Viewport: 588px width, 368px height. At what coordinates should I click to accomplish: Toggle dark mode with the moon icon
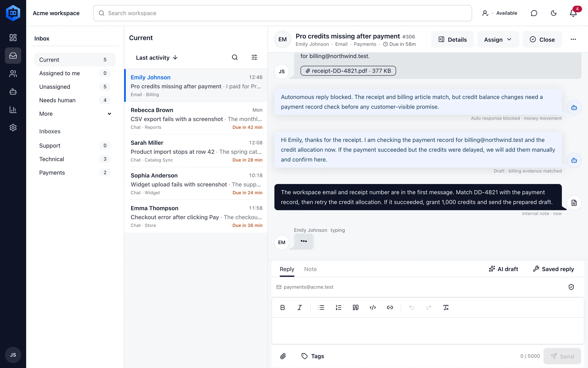point(553,13)
